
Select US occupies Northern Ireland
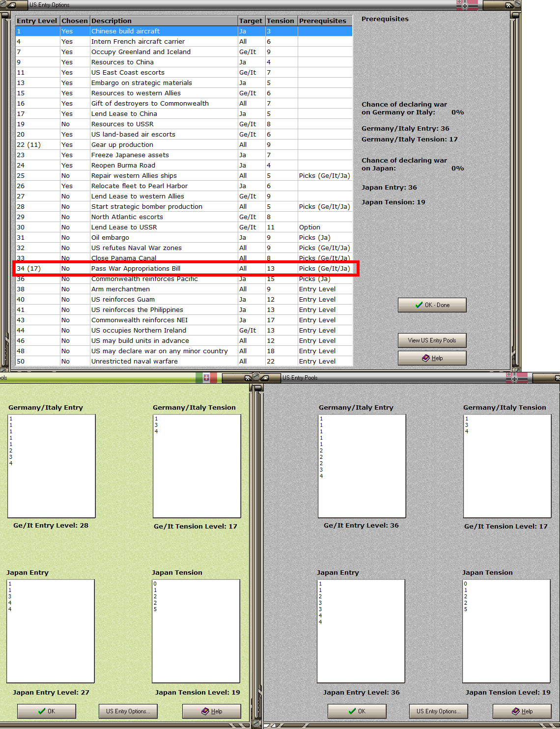pyautogui.click(x=184, y=330)
